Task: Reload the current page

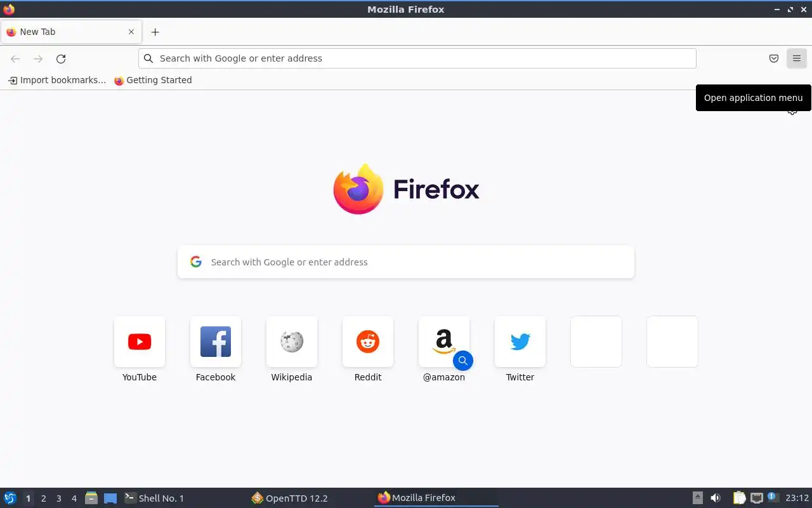Action: coord(61,58)
